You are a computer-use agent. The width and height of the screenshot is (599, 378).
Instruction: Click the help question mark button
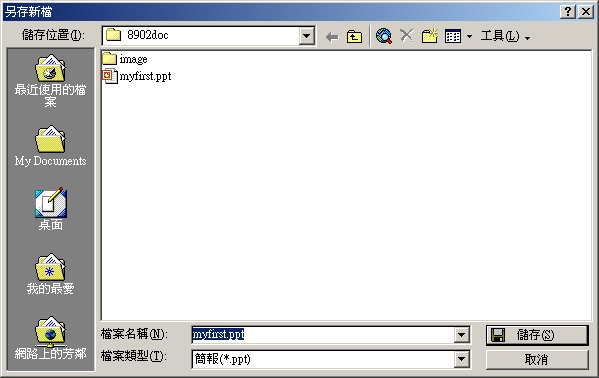coord(568,12)
